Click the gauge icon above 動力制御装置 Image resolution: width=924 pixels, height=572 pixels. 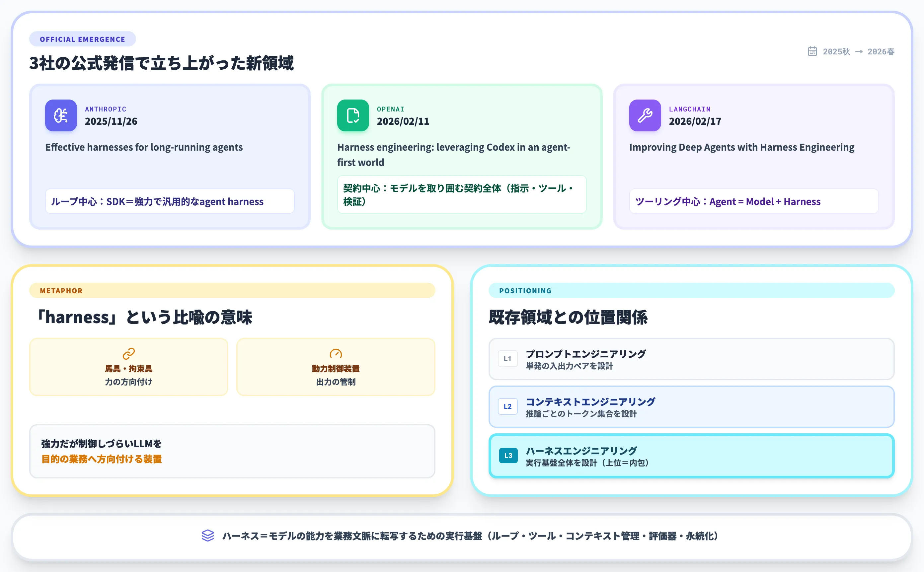pyautogui.click(x=336, y=354)
